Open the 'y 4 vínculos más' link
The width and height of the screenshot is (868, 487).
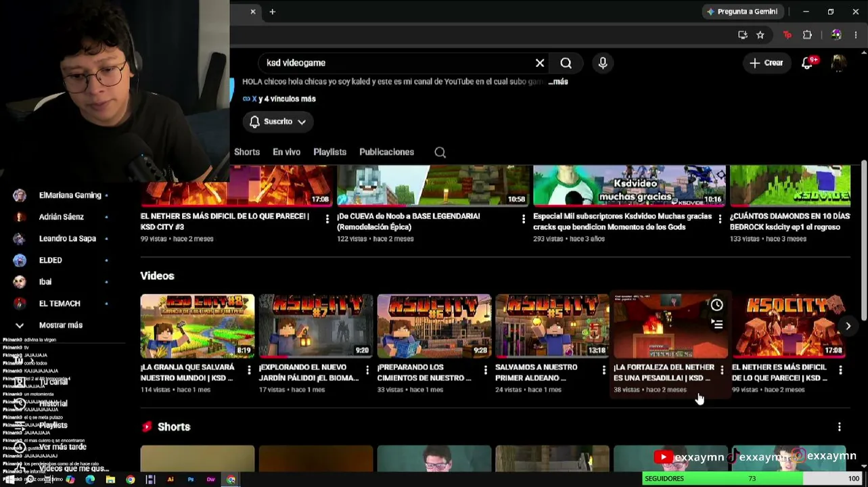pos(287,99)
